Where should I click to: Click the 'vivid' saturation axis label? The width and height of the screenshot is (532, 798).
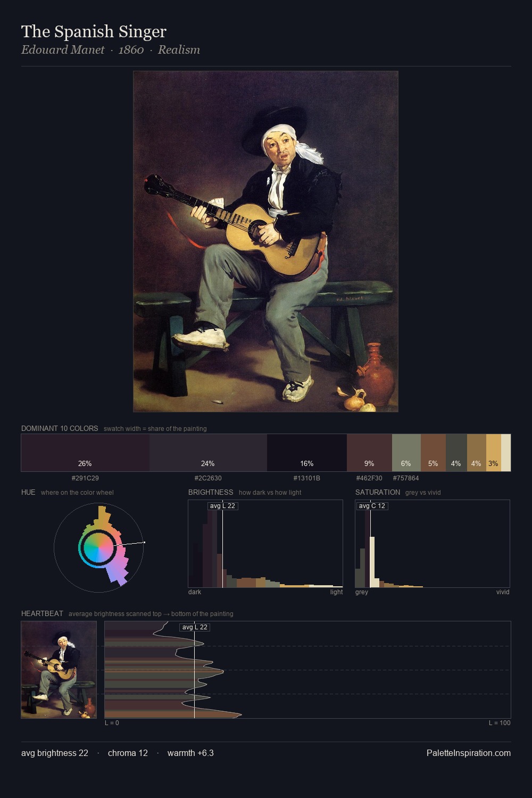click(503, 592)
